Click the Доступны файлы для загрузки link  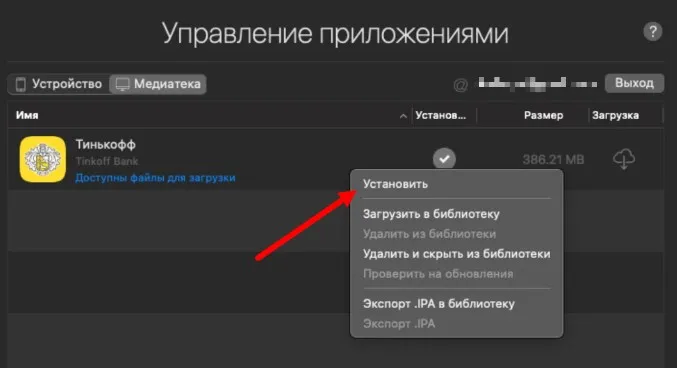tap(155, 178)
